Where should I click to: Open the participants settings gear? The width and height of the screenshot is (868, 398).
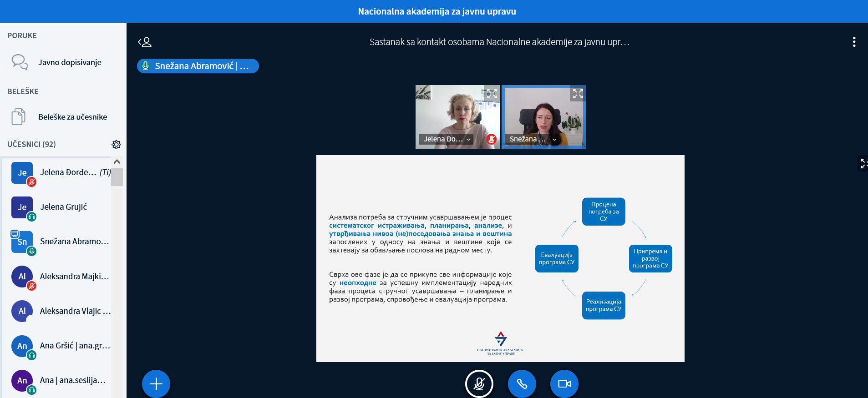116,145
